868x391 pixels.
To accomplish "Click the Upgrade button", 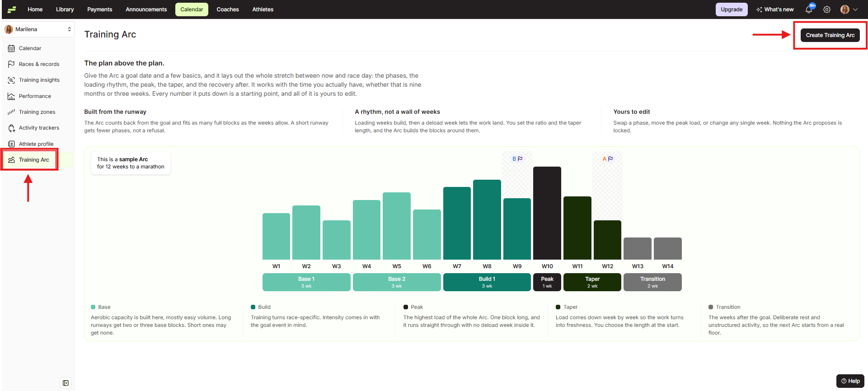I will [732, 9].
